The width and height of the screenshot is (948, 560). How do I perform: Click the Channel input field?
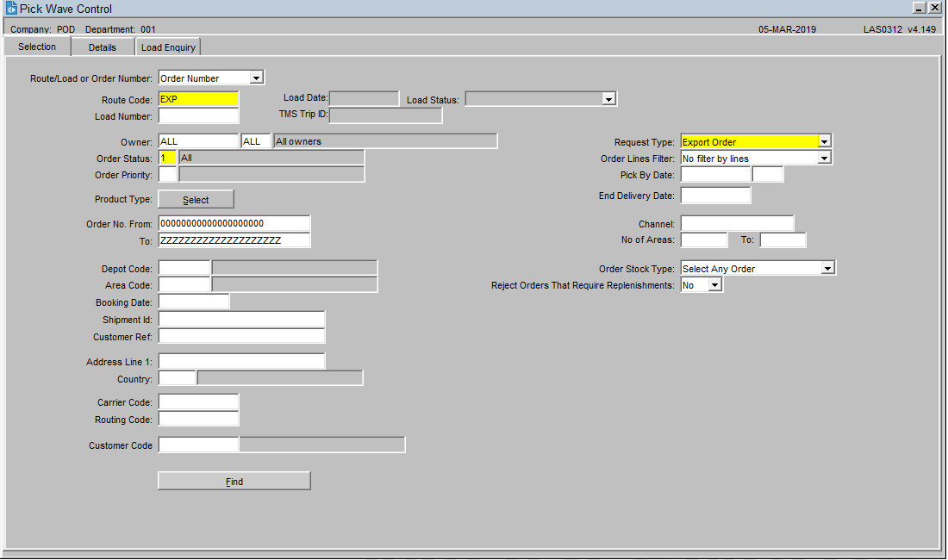737,224
